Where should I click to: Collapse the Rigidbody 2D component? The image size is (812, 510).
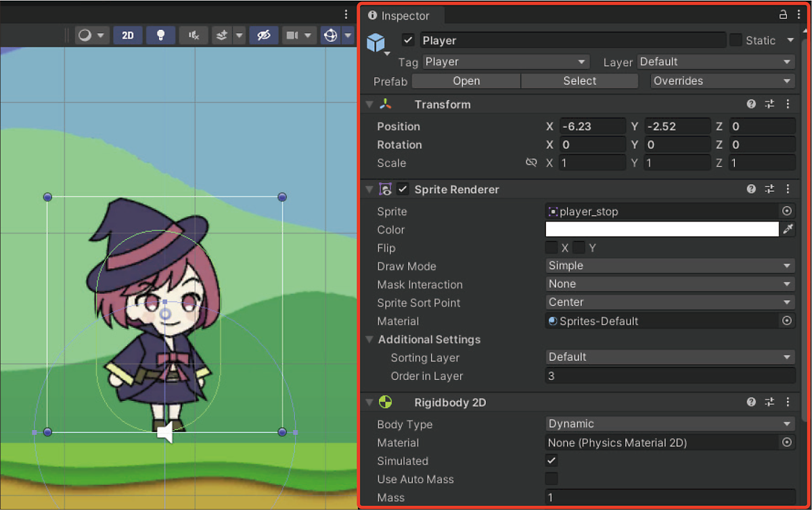pyautogui.click(x=369, y=403)
